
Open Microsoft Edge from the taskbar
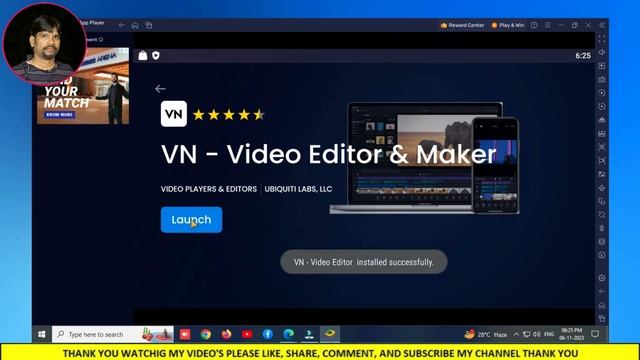(289, 334)
